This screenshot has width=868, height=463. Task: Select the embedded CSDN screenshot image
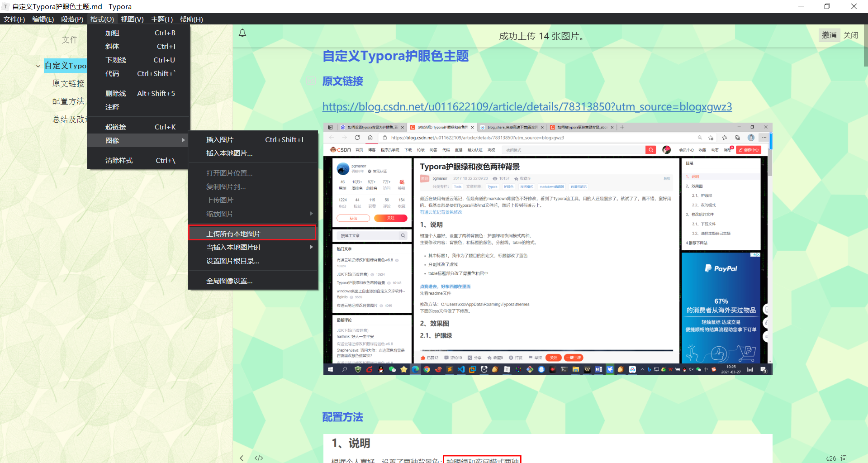coord(548,249)
